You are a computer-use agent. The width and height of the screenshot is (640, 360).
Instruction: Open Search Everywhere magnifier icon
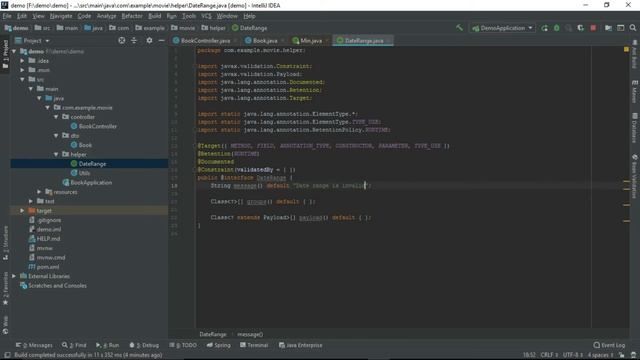pos(633,28)
